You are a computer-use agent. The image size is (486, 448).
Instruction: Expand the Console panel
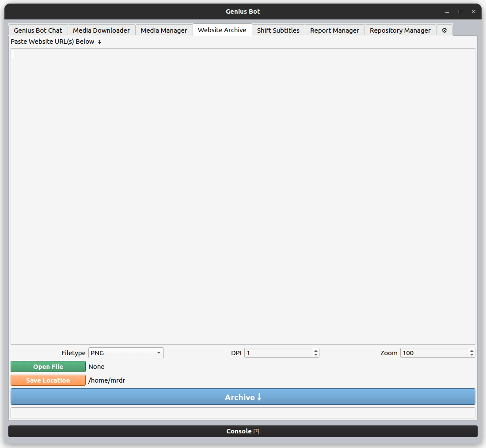click(243, 431)
